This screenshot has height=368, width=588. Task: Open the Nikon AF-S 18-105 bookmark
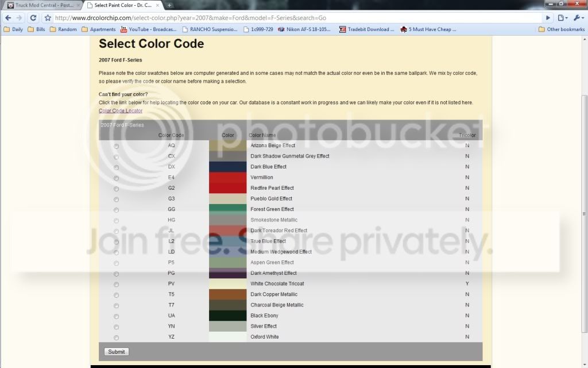[304, 29]
